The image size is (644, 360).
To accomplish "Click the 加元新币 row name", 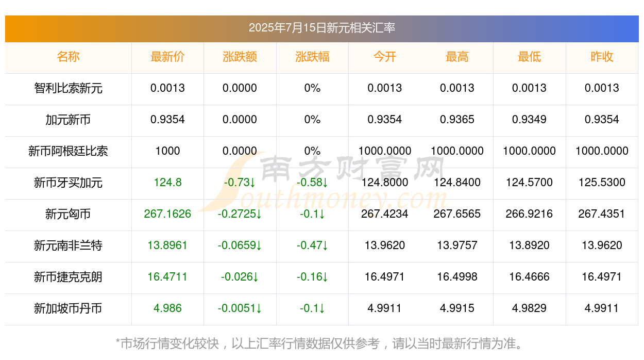I will click(68, 120).
